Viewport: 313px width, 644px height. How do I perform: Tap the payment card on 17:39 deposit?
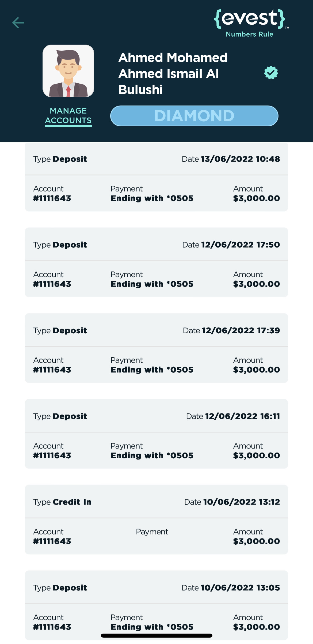[152, 370]
